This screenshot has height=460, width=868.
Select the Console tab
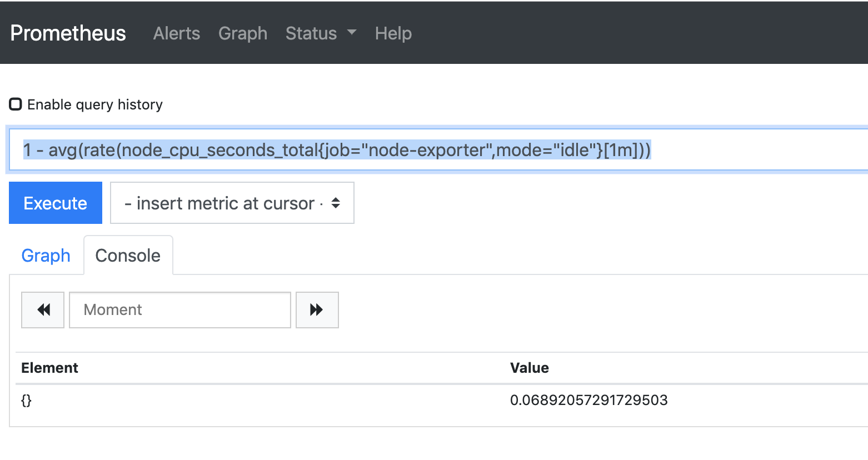[x=128, y=255]
